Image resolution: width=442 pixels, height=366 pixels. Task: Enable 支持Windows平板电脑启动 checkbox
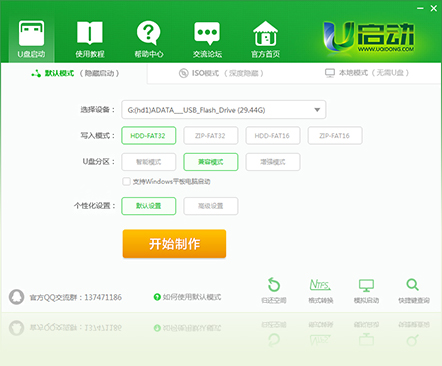coord(126,181)
